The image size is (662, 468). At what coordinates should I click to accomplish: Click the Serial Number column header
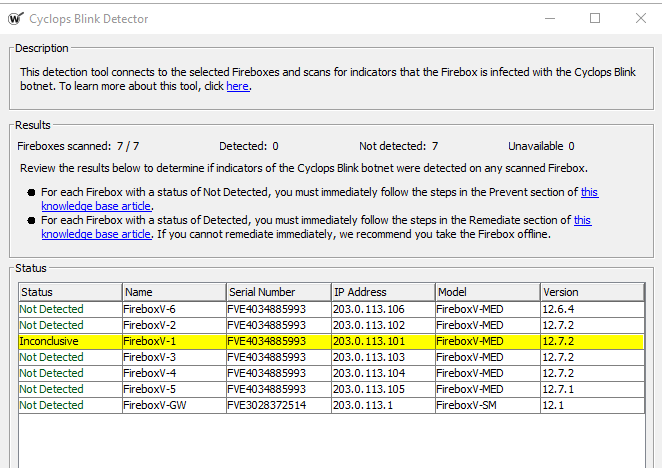[x=277, y=292]
